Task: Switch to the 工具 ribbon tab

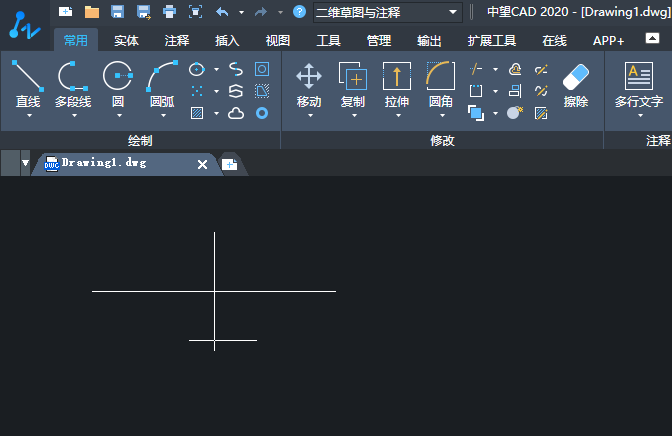Action: point(328,41)
